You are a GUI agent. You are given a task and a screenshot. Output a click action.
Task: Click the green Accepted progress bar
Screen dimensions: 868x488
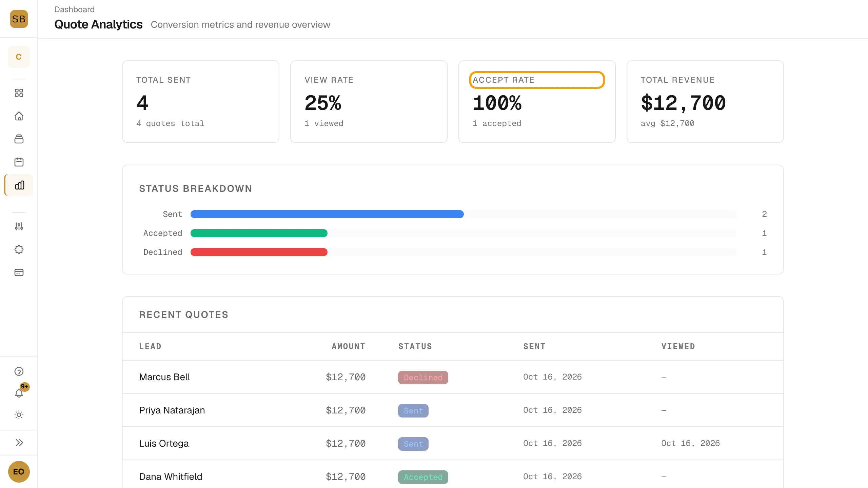(259, 233)
